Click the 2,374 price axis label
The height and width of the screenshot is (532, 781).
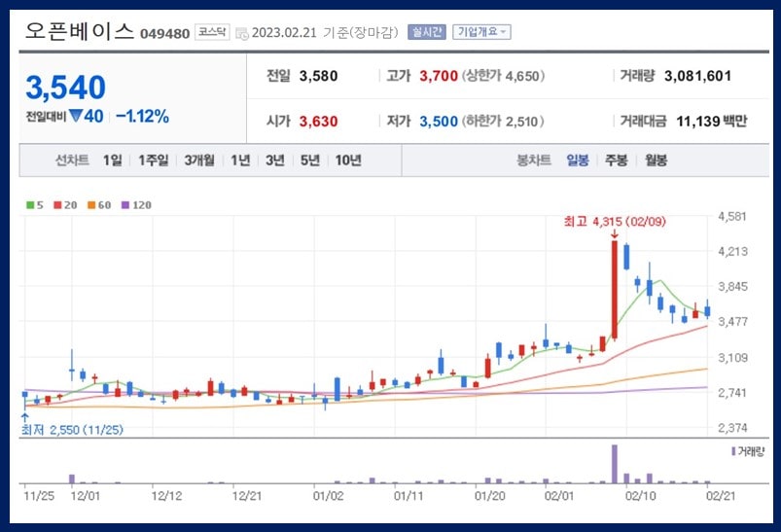[732, 428]
